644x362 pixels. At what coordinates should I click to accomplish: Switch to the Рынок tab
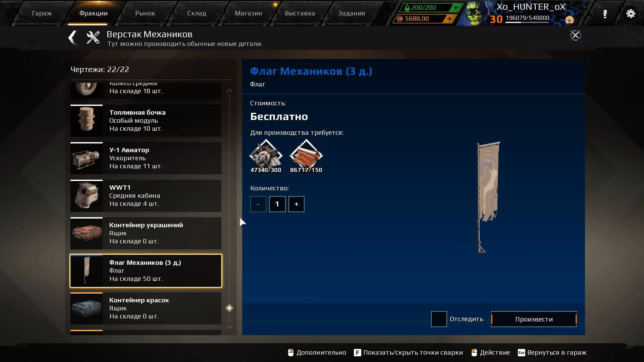[x=145, y=13]
